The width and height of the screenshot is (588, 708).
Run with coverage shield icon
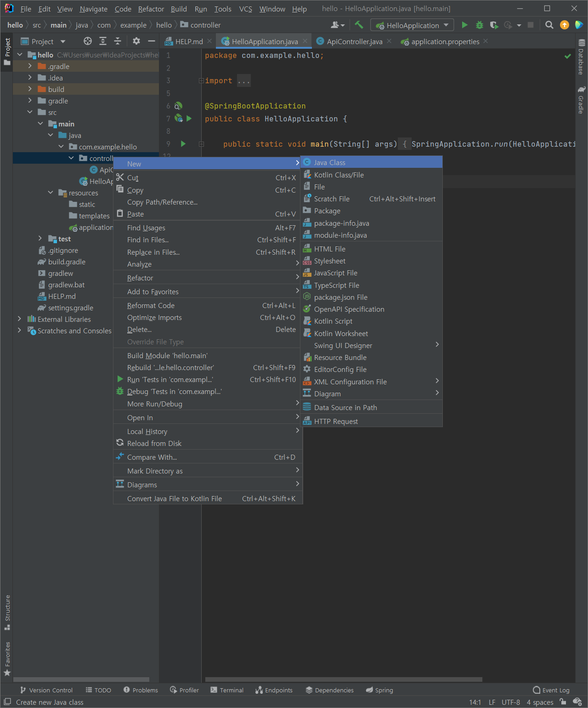pos(494,25)
